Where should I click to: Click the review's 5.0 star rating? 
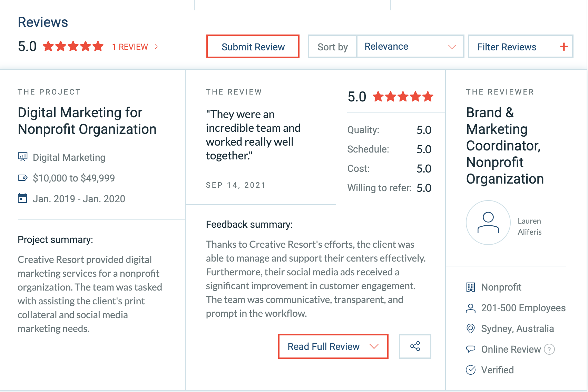pyautogui.click(x=403, y=97)
